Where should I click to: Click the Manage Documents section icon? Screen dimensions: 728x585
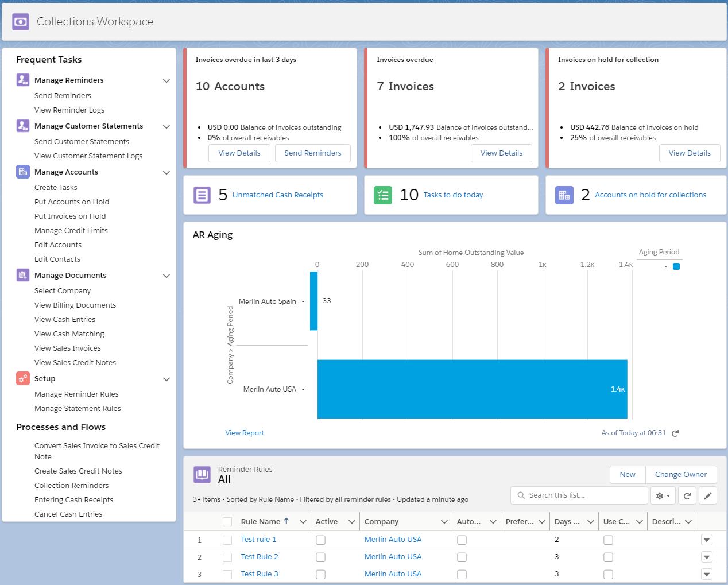click(x=23, y=275)
